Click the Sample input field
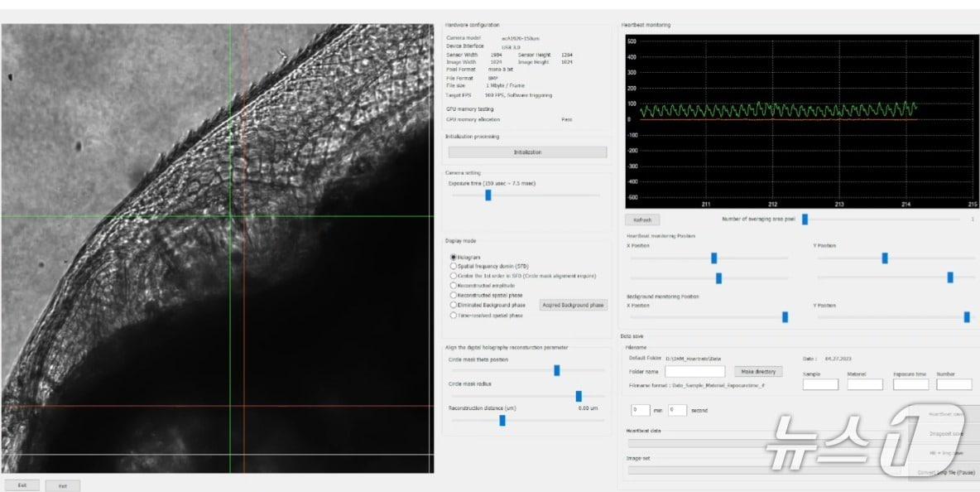Screen dimensions: 980x492 (820, 384)
